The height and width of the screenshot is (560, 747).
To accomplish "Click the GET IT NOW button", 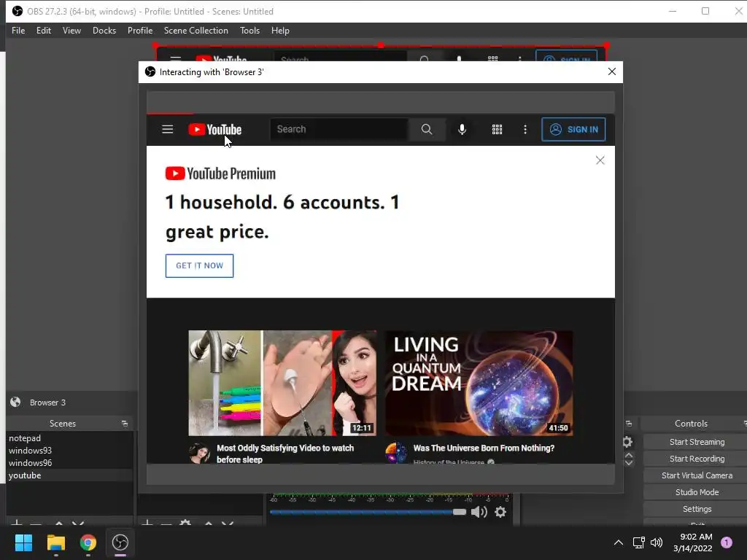I will pos(199,265).
